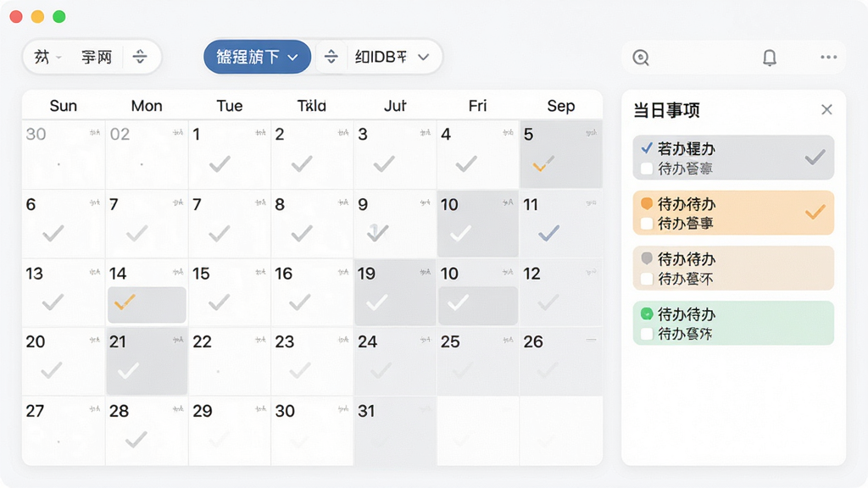This screenshot has width=868, height=488.
Task: Click the blue checkmark on day 11
Action: (x=548, y=233)
